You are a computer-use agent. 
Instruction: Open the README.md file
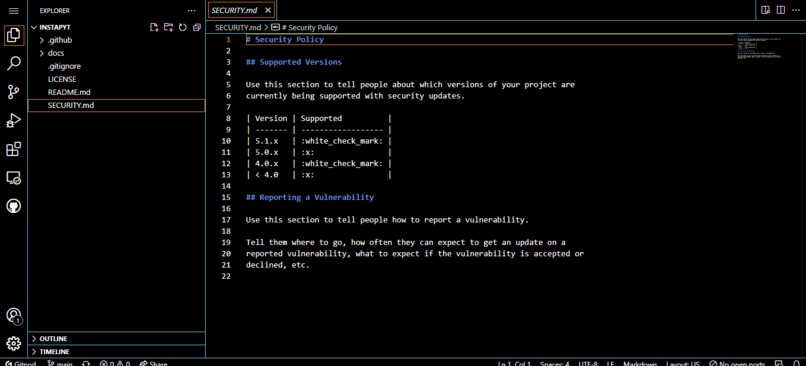(x=116, y=92)
